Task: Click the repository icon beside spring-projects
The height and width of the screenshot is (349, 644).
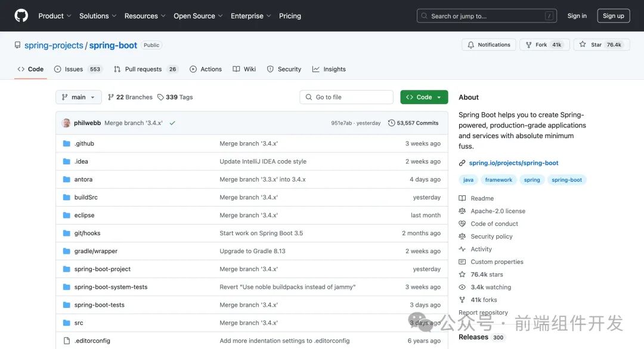Action: tap(17, 45)
